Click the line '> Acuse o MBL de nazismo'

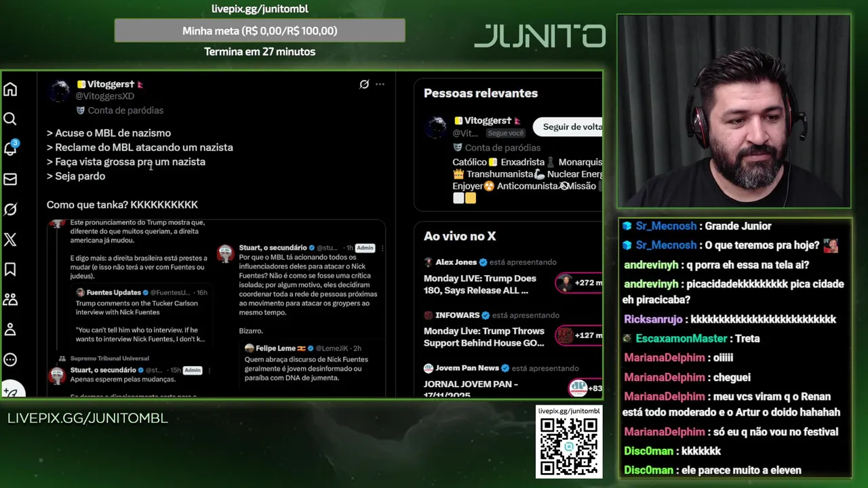pyautogui.click(x=108, y=134)
